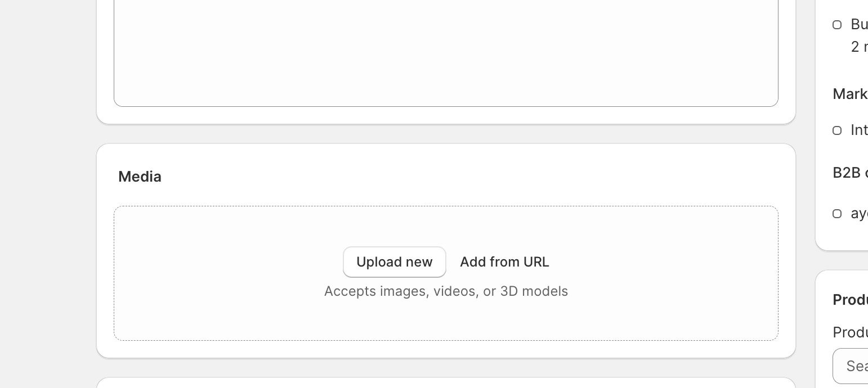Select the 'Int' market entry text
Image resolution: width=868 pixels, height=388 pixels.
click(x=859, y=130)
